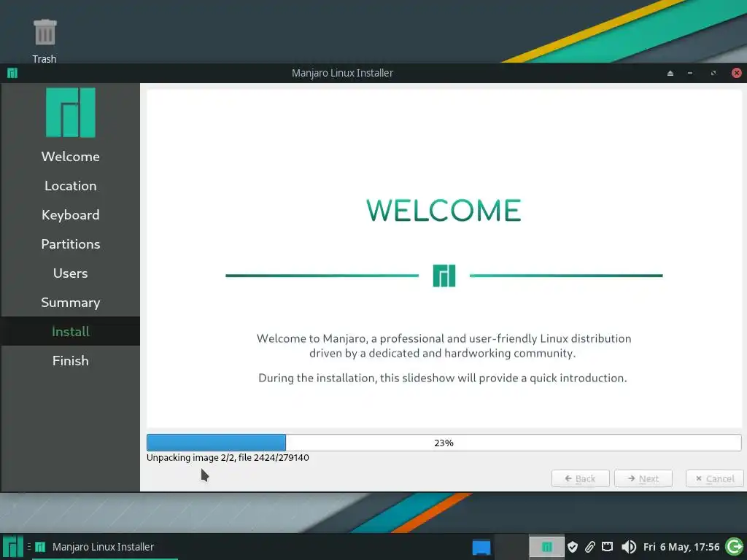This screenshot has height=560, width=747.
Task: Click the 'Manjaro Linux Installer' window title text
Action: [x=343, y=73]
